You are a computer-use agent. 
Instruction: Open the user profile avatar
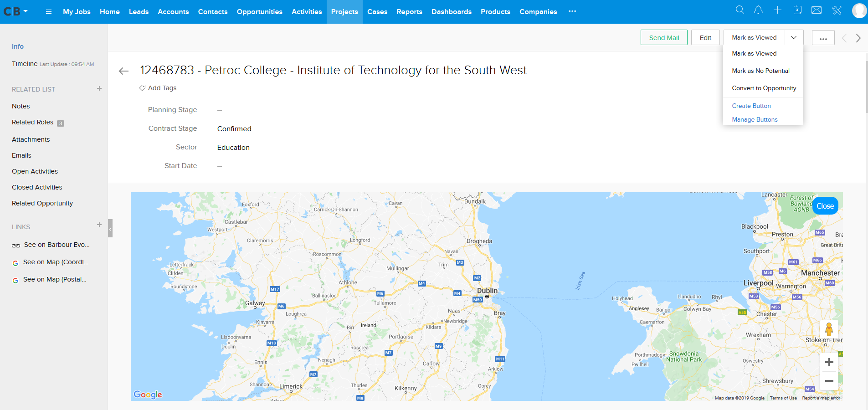pyautogui.click(x=859, y=10)
